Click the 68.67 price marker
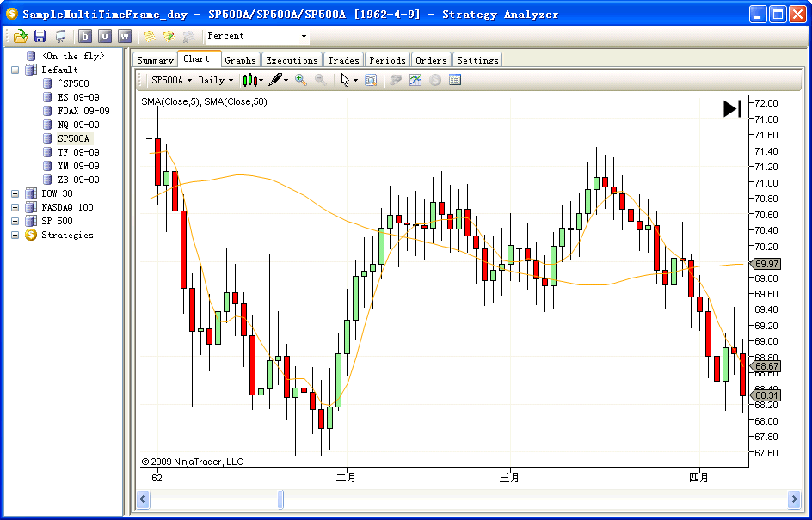Image resolution: width=812 pixels, height=520 pixels. click(766, 366)
